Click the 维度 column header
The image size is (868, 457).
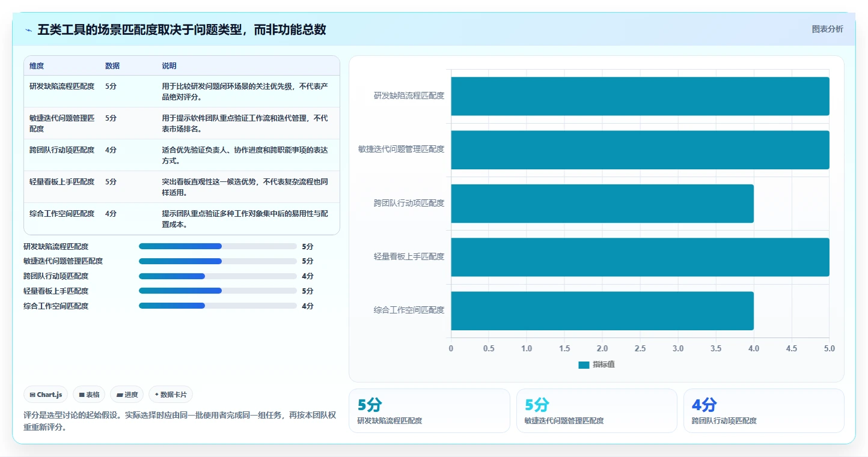coord(37,66)
